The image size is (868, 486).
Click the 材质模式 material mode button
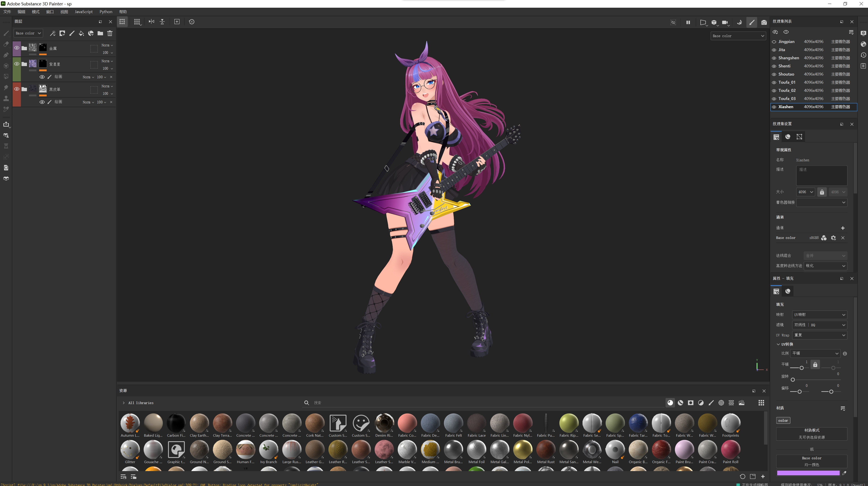812,434
